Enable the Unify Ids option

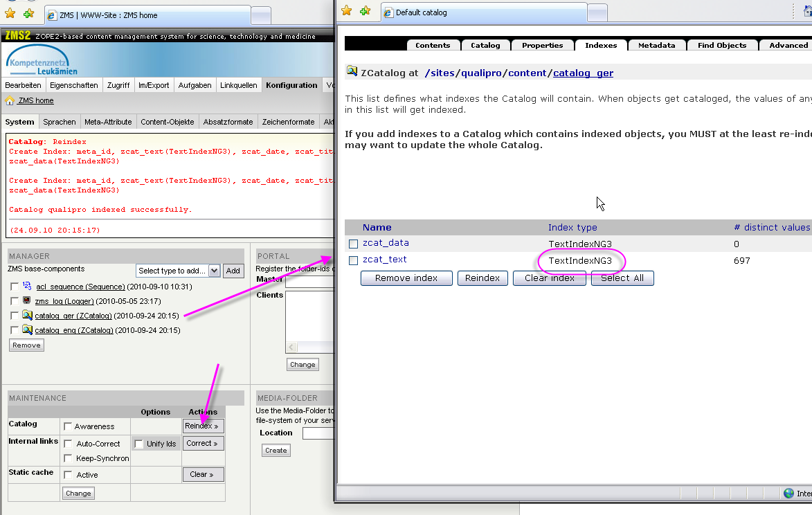tap(138, 444)
